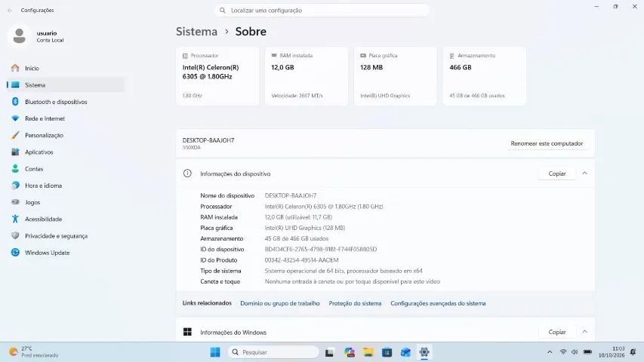Open Task View from the taskbar
644x362 pixels.
point(329,352)
